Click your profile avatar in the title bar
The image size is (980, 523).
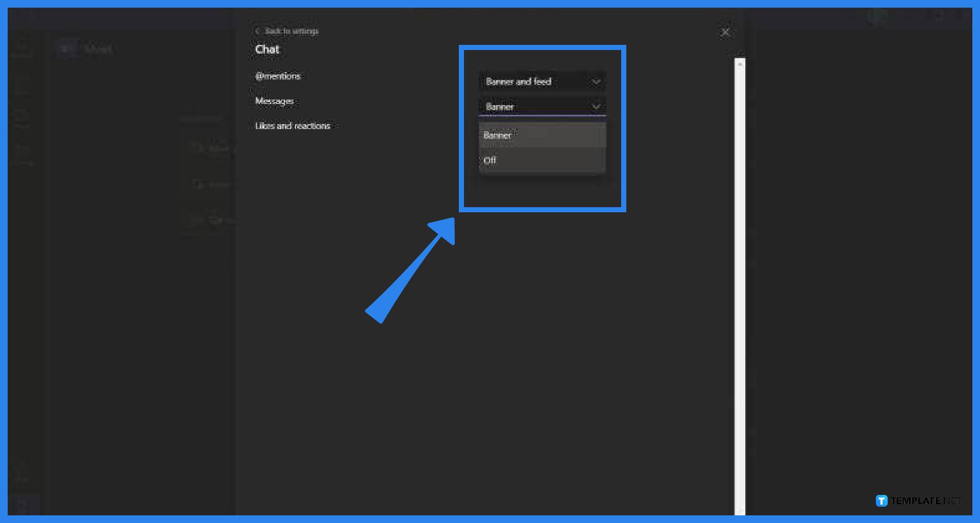coord(877,17)
